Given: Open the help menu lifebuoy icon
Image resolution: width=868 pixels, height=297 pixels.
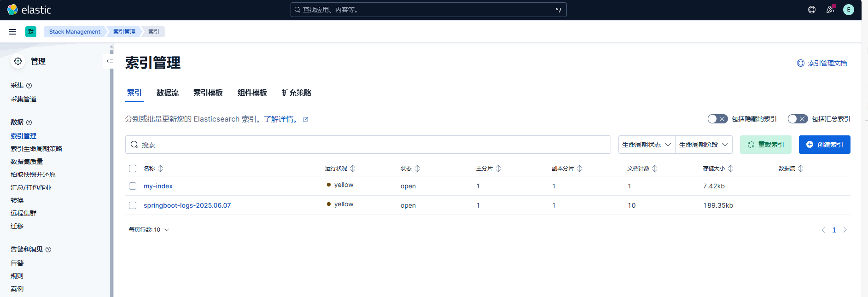Looking at the screenshot, I should coord(812,10).
